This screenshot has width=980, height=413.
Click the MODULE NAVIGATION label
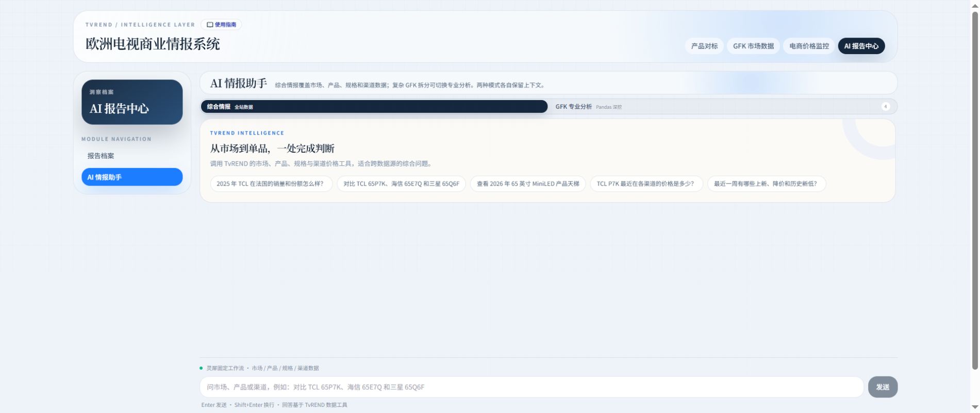(x=117, y=139)
